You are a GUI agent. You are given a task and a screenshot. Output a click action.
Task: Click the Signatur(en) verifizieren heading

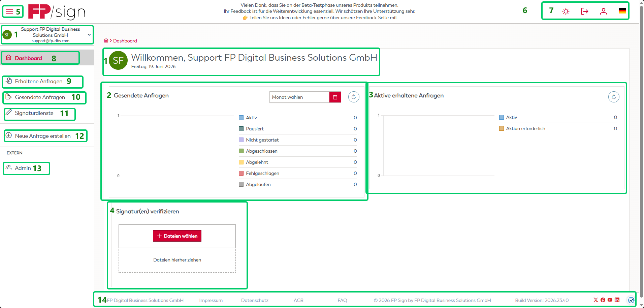[148, 211]
